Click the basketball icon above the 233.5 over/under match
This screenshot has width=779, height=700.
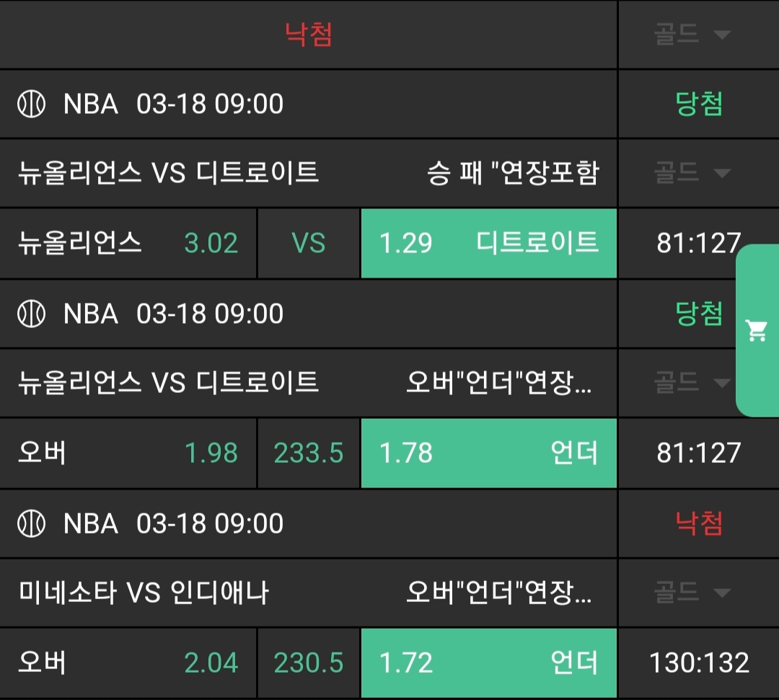(31, 314)
